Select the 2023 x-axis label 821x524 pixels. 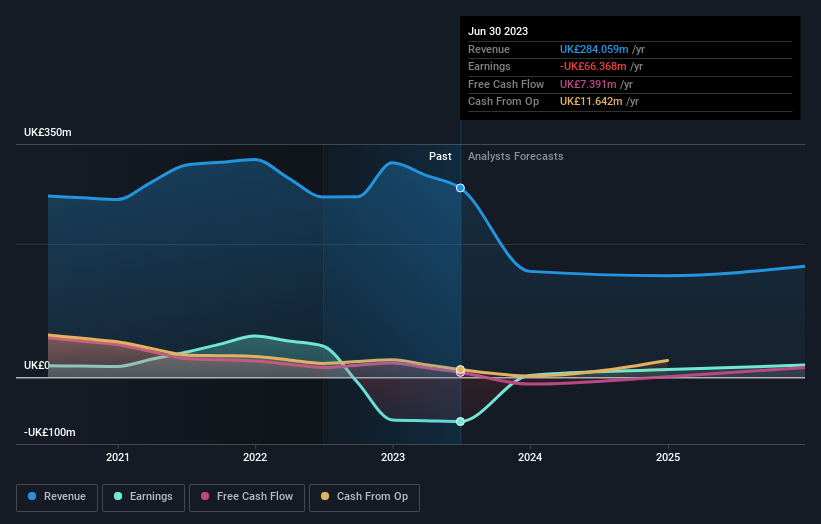pos(393,457)
